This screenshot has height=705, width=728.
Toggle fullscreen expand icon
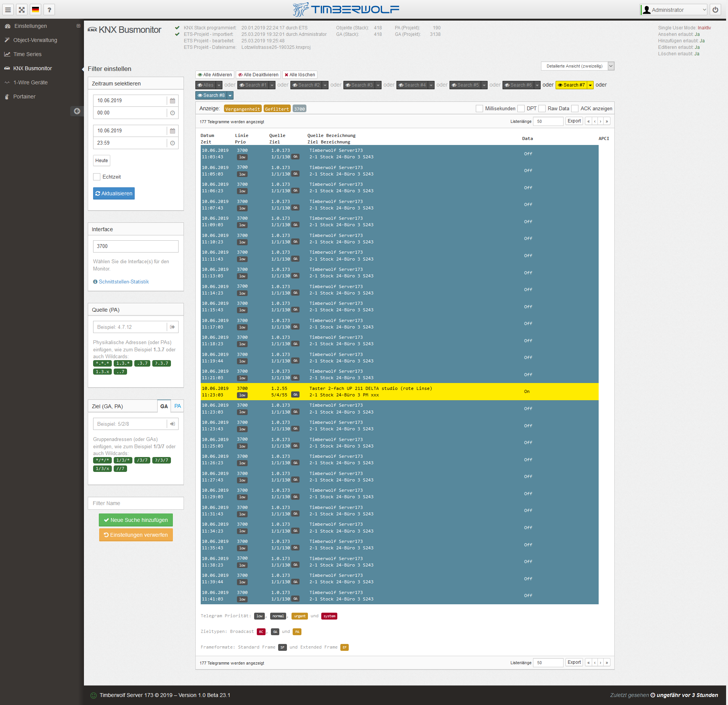coord(22,10)
